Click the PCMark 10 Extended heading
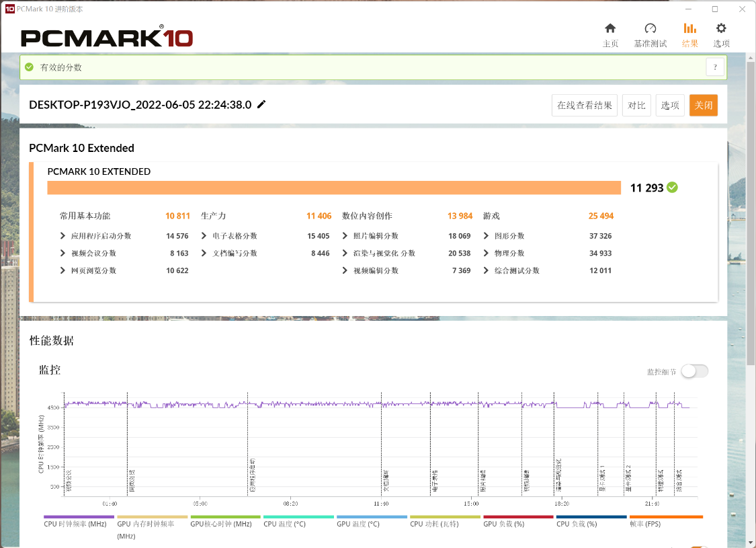This screenshot has width=756, height=548. pyautogui.click(x=81, y=148)
